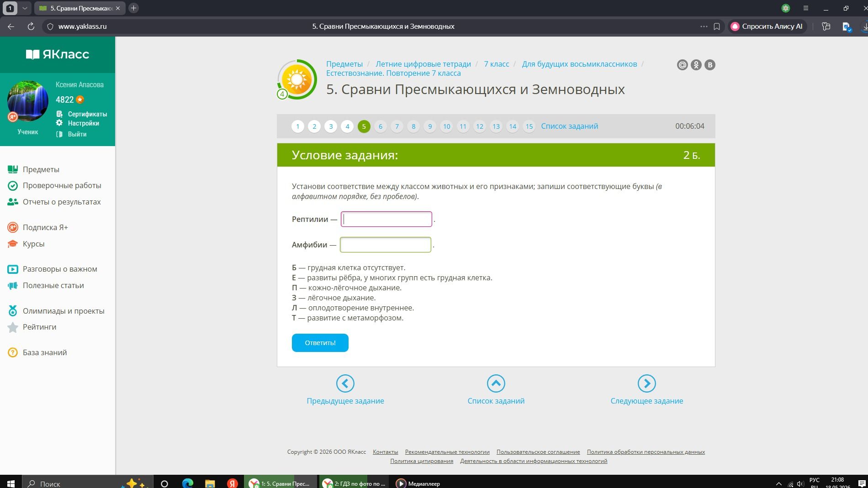
Task: Open Естествознание. Повторение 7 класса link
Action: [393, 73]
